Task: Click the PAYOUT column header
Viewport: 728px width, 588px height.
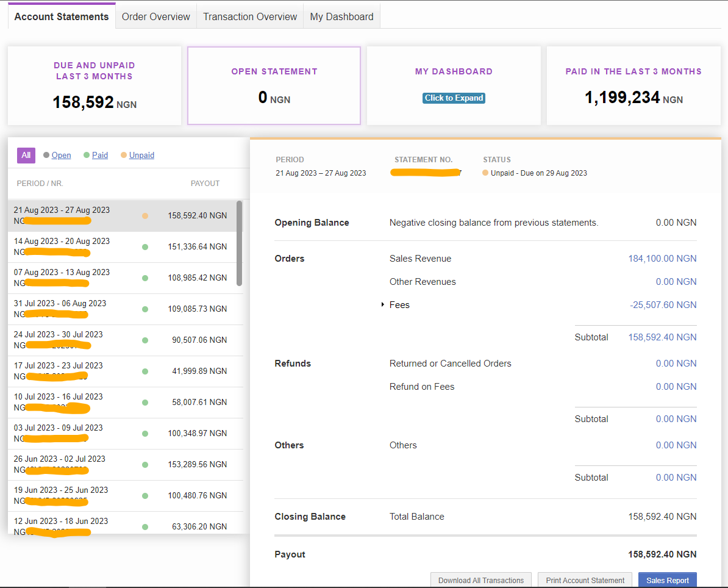Action: [x=205, y=184]
